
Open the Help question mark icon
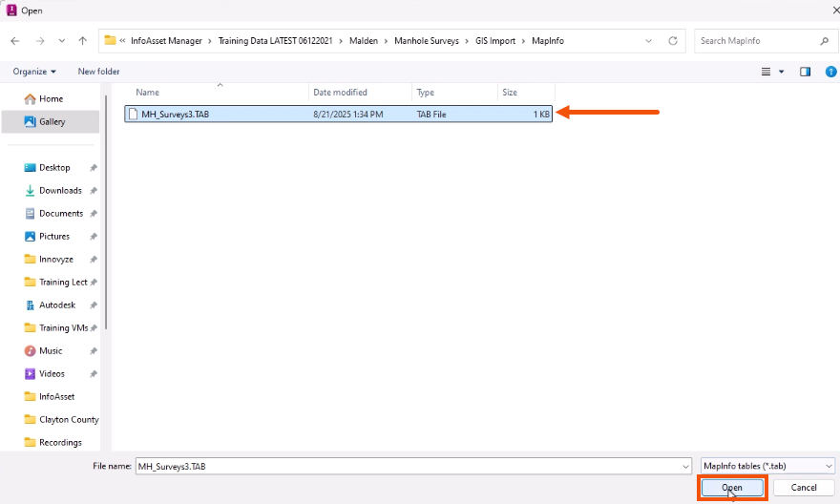click(830, 72)
